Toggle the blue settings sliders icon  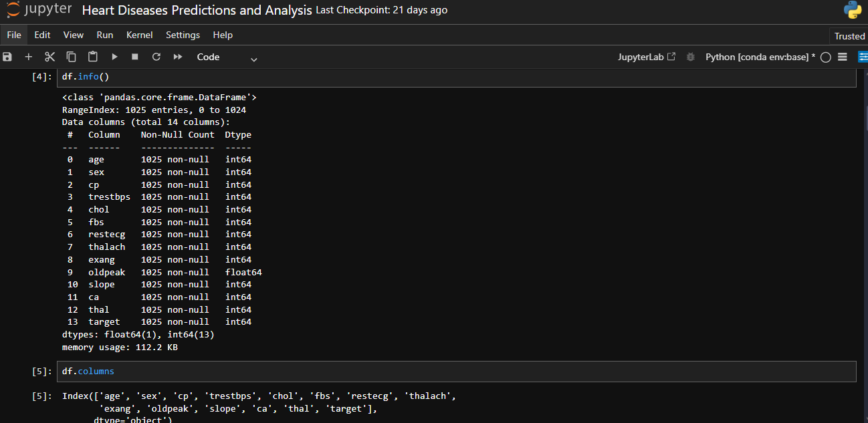click(x=862, y=57)
